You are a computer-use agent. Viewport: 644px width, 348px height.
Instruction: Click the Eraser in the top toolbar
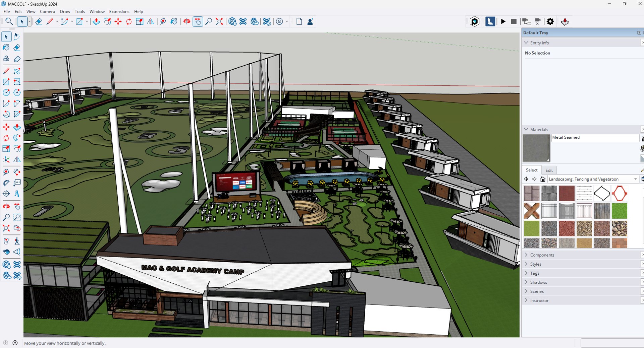pyautogui.click(x=39, y=21)
